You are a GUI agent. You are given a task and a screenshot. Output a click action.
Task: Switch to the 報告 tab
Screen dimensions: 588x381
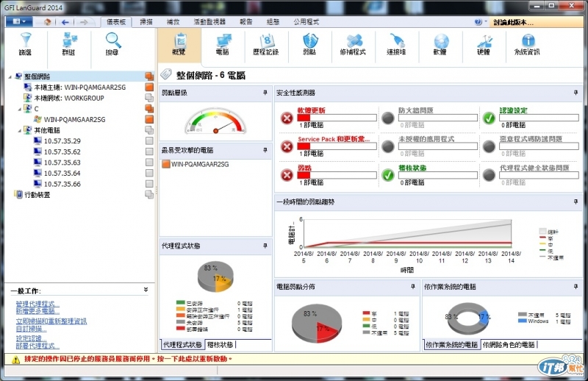pos(246,22)
